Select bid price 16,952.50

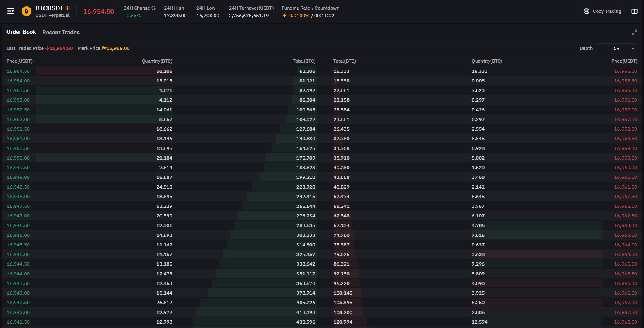point(18,110)
